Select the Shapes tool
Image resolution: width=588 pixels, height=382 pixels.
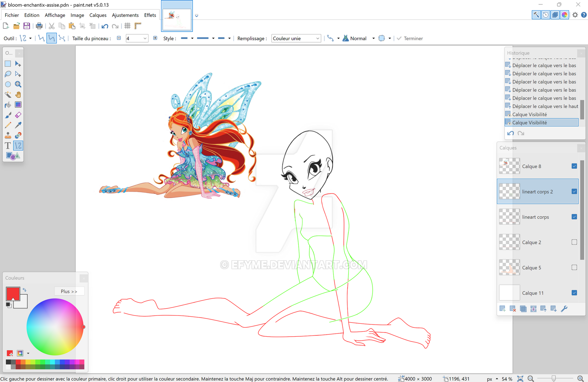point(13,156)
